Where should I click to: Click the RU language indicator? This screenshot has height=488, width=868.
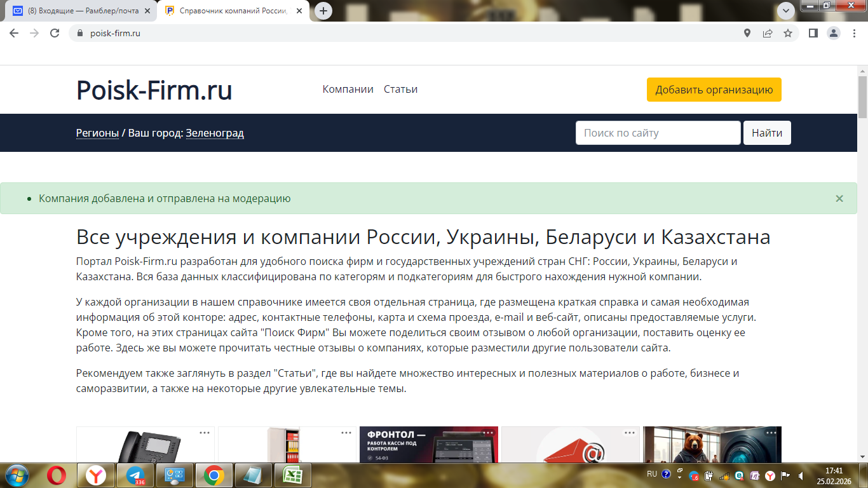[x=652, y=474]
